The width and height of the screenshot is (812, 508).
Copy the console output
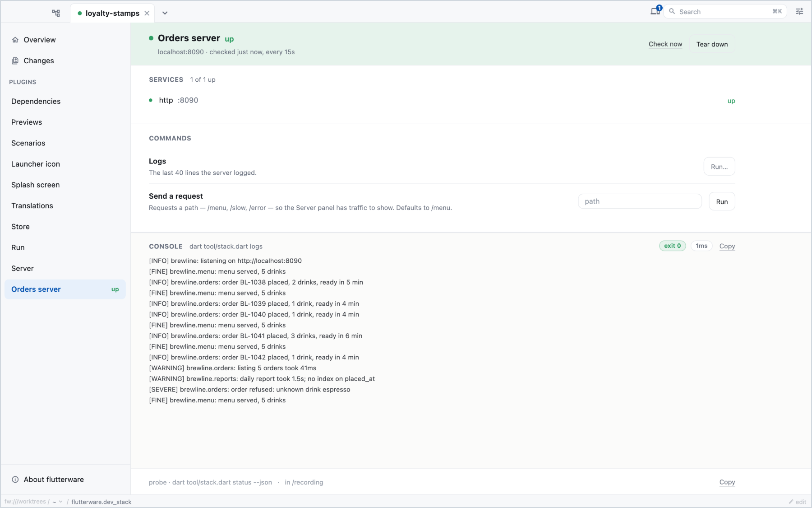point(727,246)
